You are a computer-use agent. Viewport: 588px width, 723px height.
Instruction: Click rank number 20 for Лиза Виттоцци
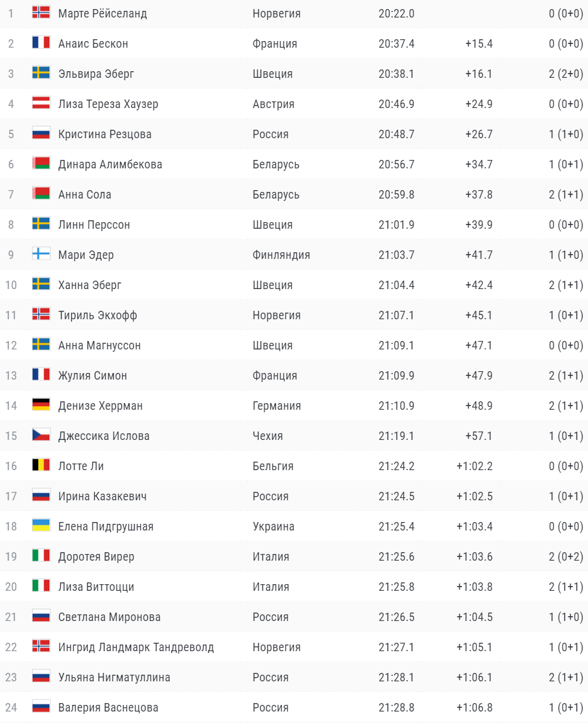click(11, 587)
